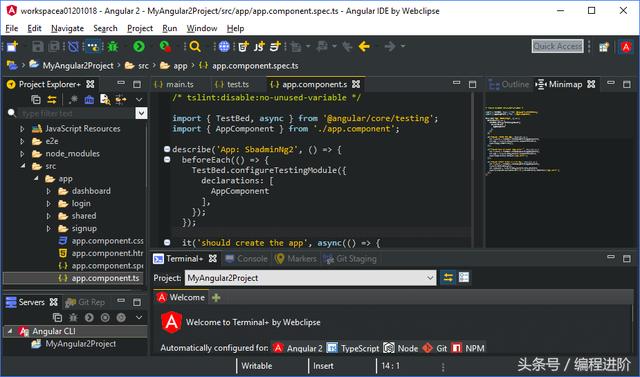This screenshot has width=640, height=377.
Task: Click the Quick Access field
Action: point(558,46)
